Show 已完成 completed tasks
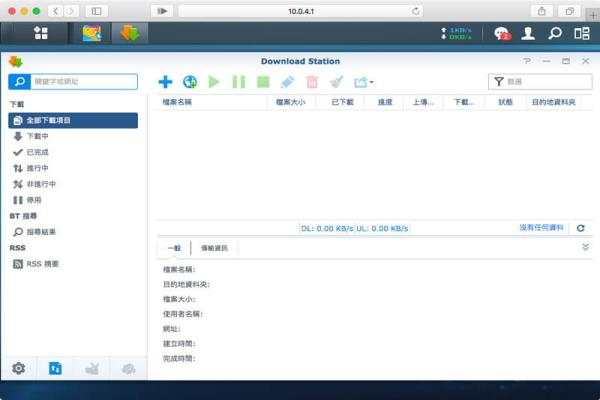This screenshot has width=600, height=400. pos(73,152)
